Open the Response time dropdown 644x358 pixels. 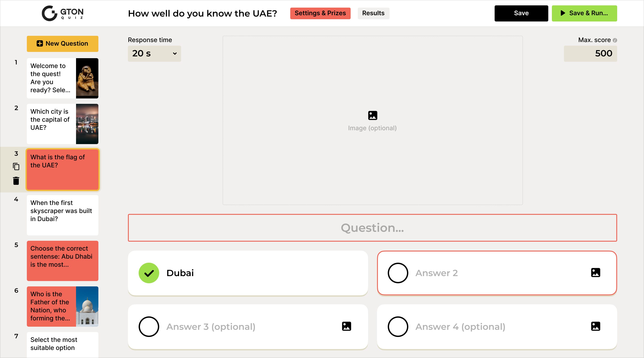[x=154, y=53]
